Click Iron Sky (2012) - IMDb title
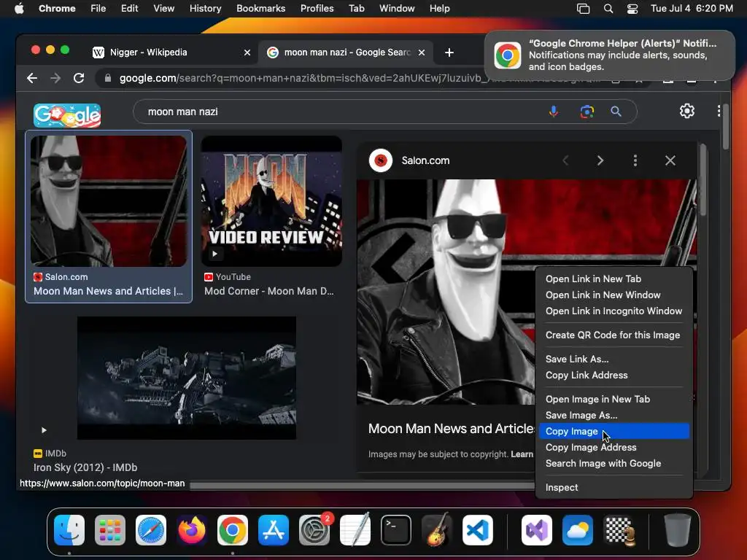 (85, 467)
